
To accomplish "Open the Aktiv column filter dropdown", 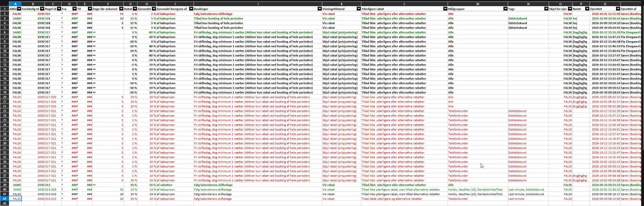I will click(x=19, y=9).
